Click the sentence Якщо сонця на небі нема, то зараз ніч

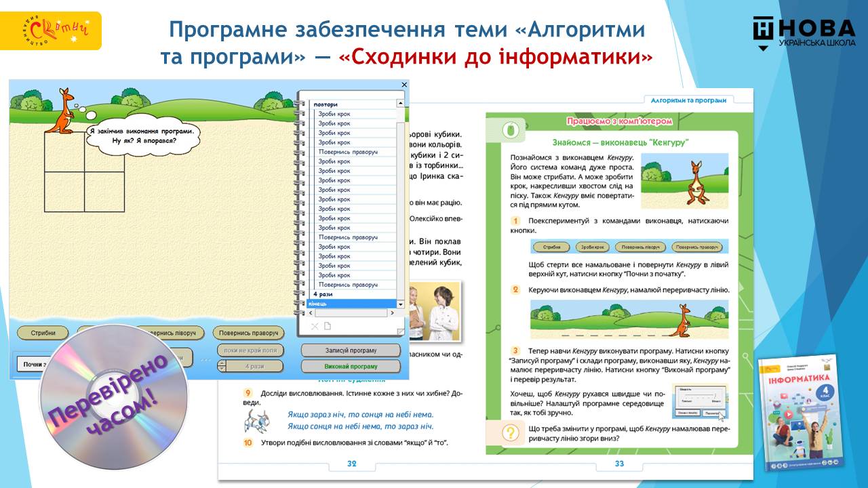[x=360, y=426]
